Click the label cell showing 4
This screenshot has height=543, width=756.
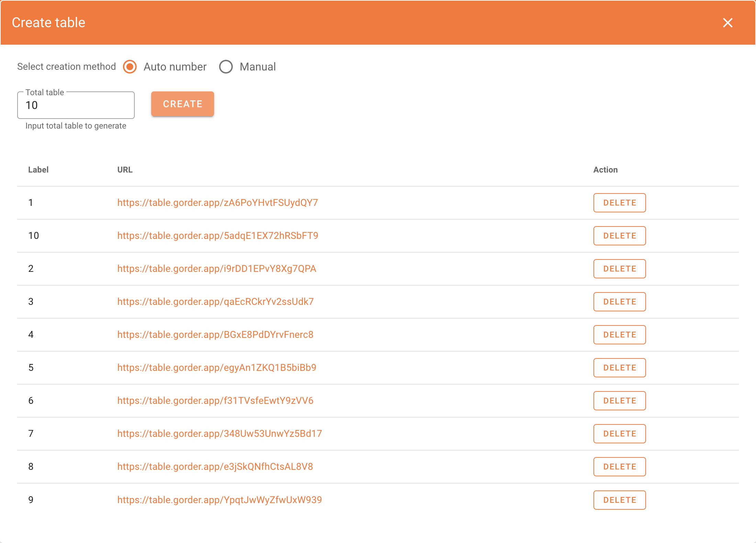point(31,335)
